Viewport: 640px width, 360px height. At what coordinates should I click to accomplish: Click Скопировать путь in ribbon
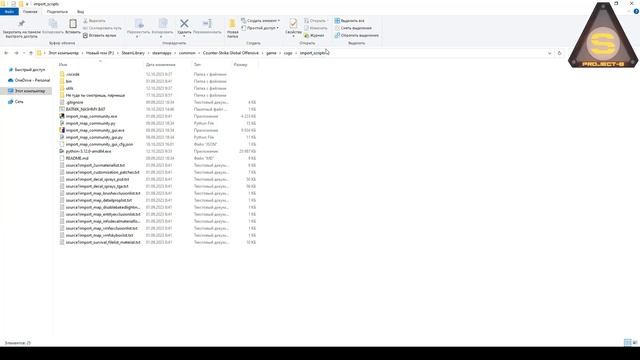coord(102,28)
